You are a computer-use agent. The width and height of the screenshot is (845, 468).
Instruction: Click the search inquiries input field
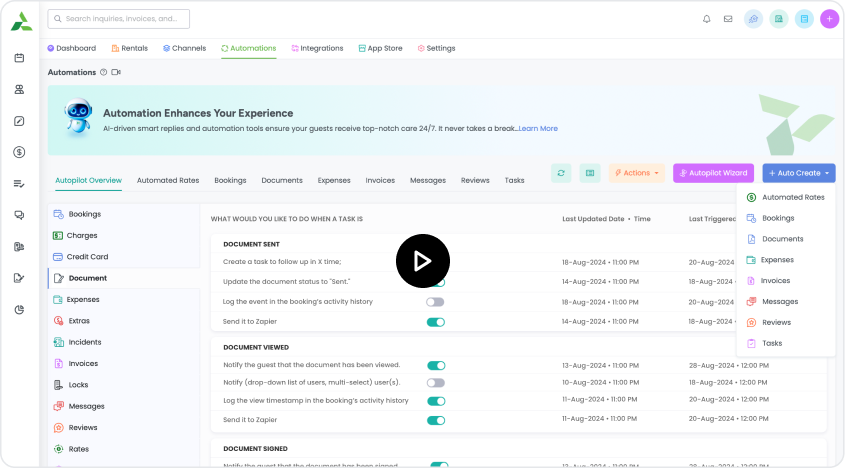point(118,19)
